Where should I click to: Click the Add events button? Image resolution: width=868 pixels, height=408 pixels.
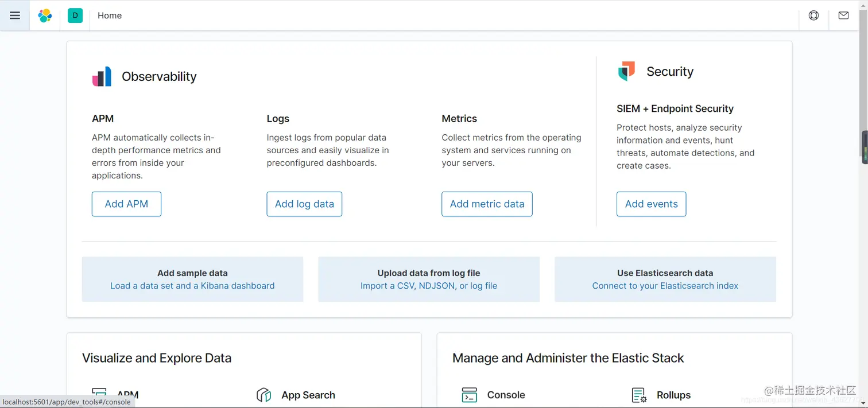tap(651, 204)
